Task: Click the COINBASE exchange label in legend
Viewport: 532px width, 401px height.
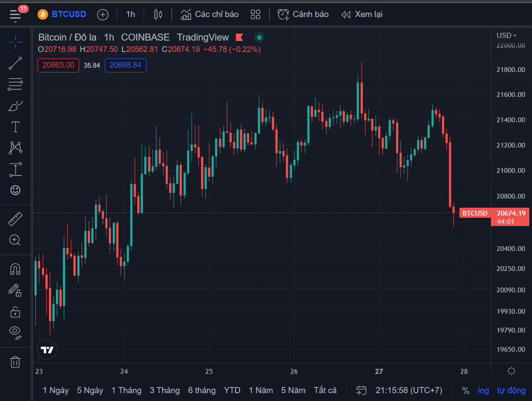Action: pos(145,38)
